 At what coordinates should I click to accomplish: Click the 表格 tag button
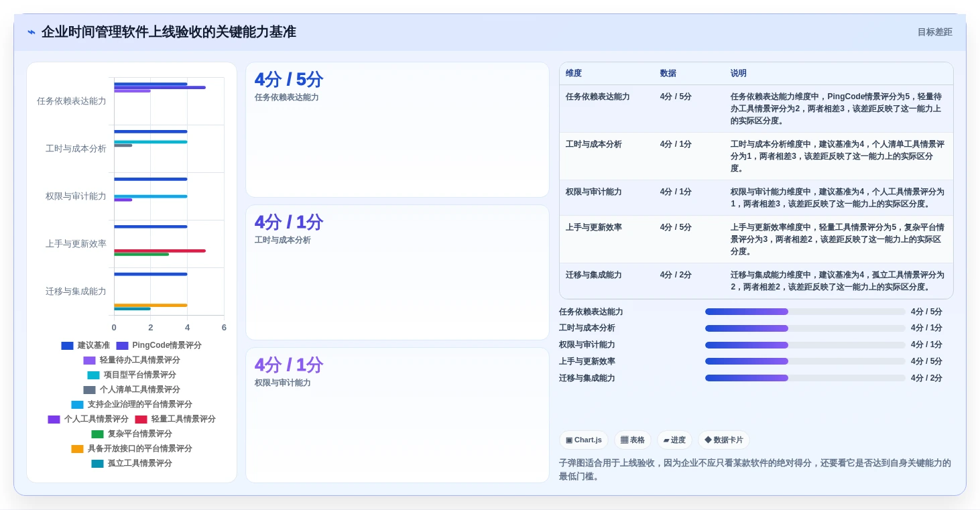coord(633,440)
